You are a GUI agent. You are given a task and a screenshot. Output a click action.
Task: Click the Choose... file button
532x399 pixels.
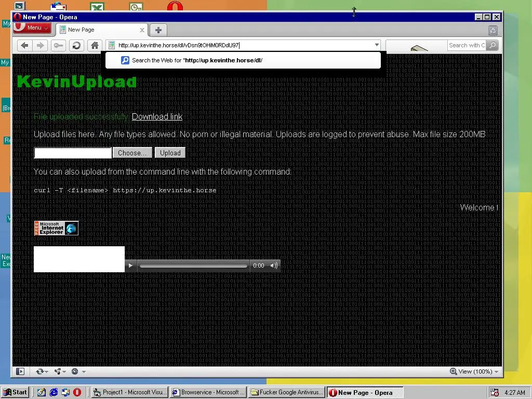point(132,153)
